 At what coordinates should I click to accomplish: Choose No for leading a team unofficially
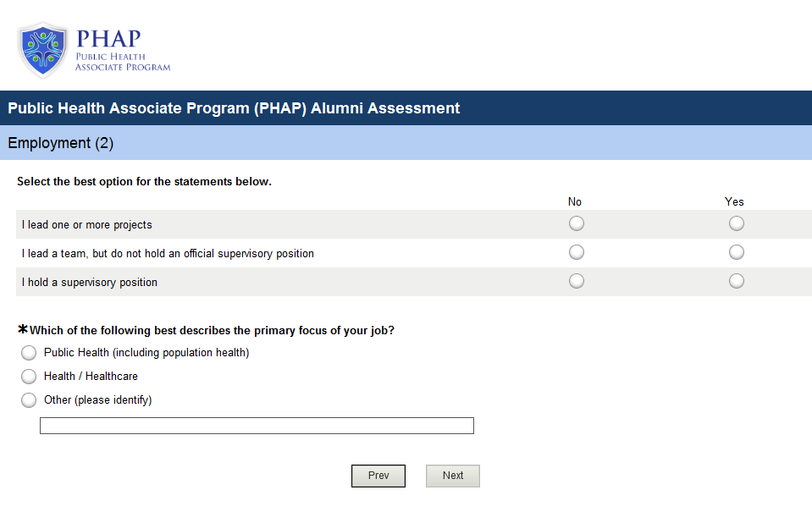[x=577, y=252]
